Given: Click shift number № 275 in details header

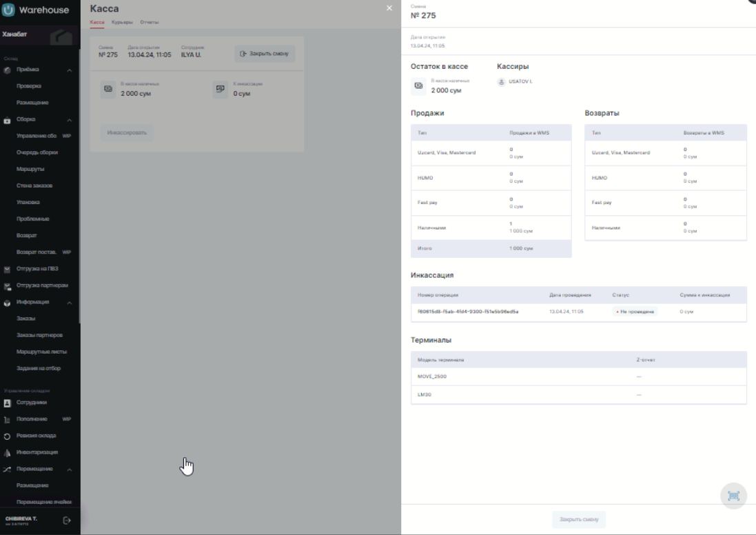Looking at the screenshot, I should [423, 15].
